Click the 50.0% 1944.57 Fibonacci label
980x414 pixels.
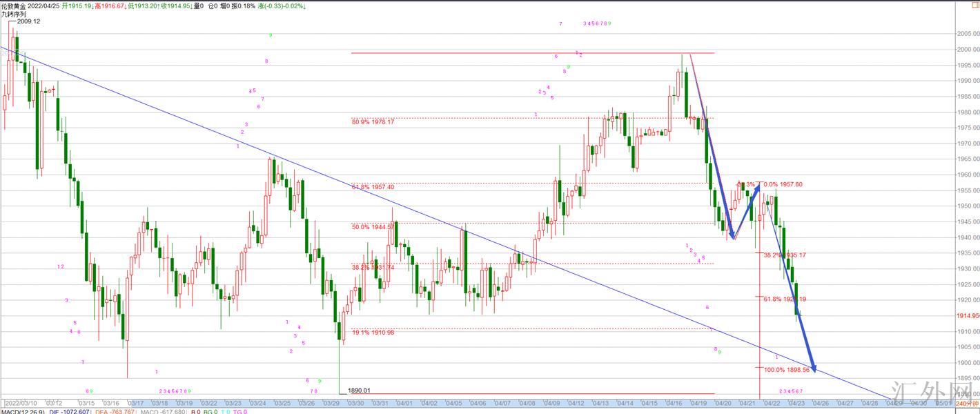(373, 226)
